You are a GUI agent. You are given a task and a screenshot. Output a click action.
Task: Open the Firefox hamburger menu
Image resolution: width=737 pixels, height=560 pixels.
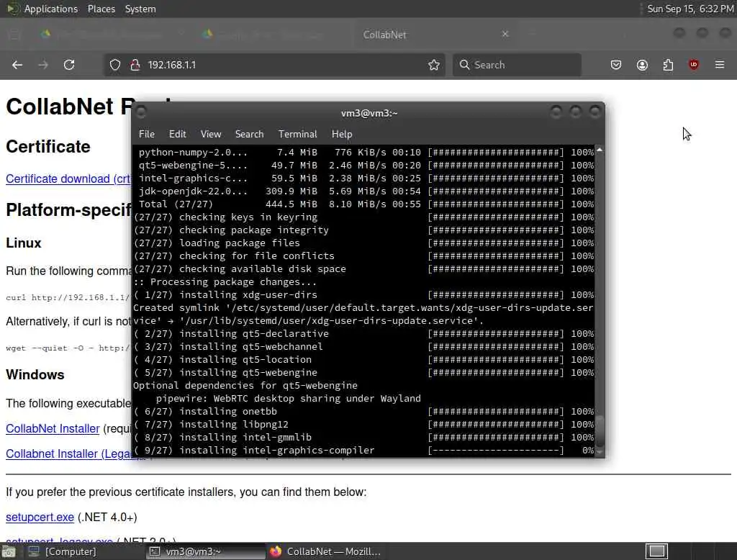pos(720,65)
